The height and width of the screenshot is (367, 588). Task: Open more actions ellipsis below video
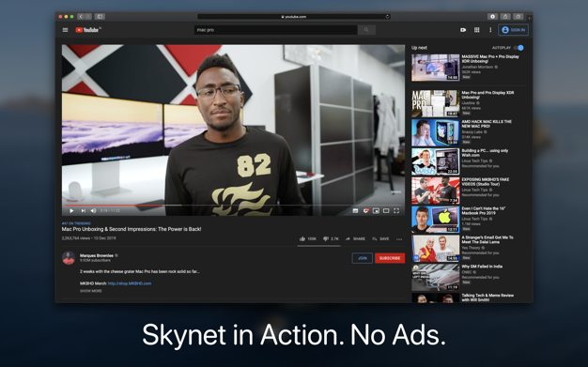(x=399, y=238)
